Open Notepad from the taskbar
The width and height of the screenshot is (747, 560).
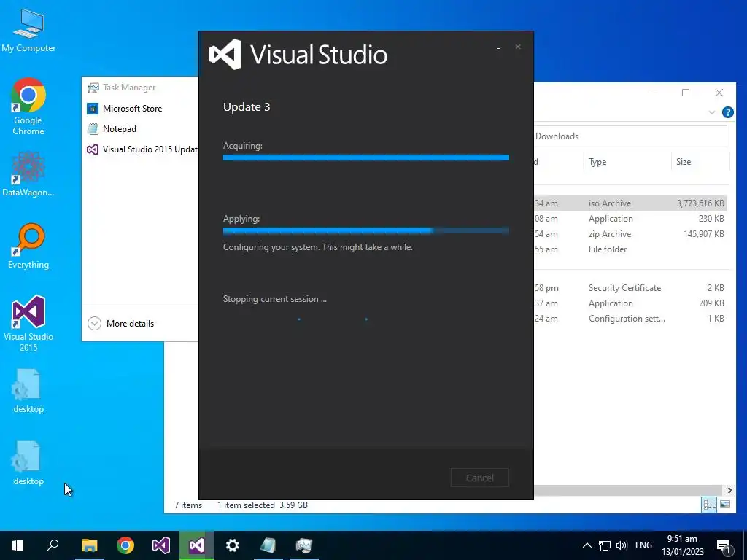click(x=268, y=545)
